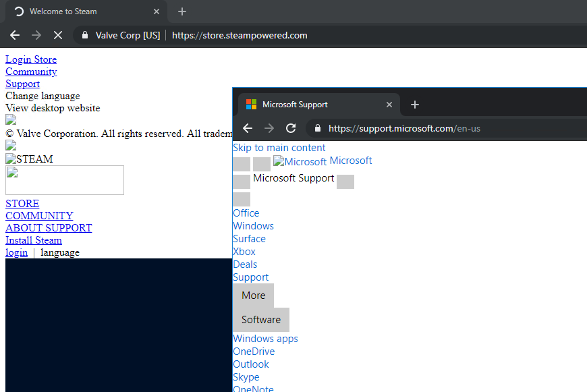Click the Install Steam link
The image size is (587, 392).
(x=34, y=240)
